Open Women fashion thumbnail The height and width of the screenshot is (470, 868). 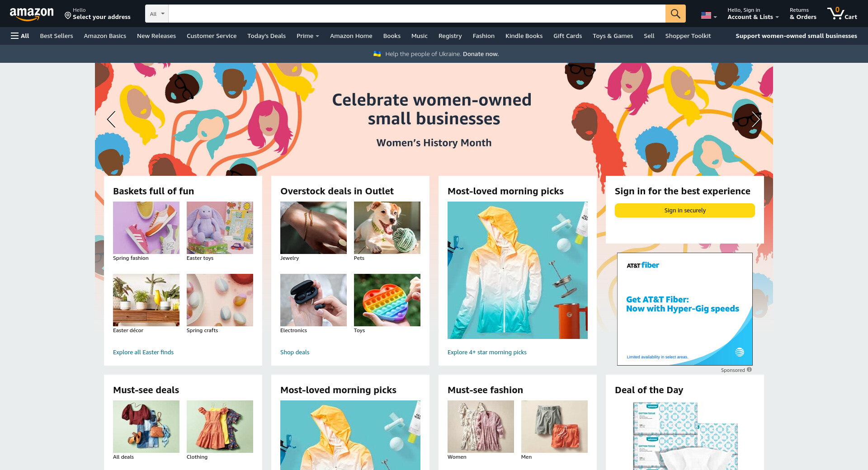(481, 427)
